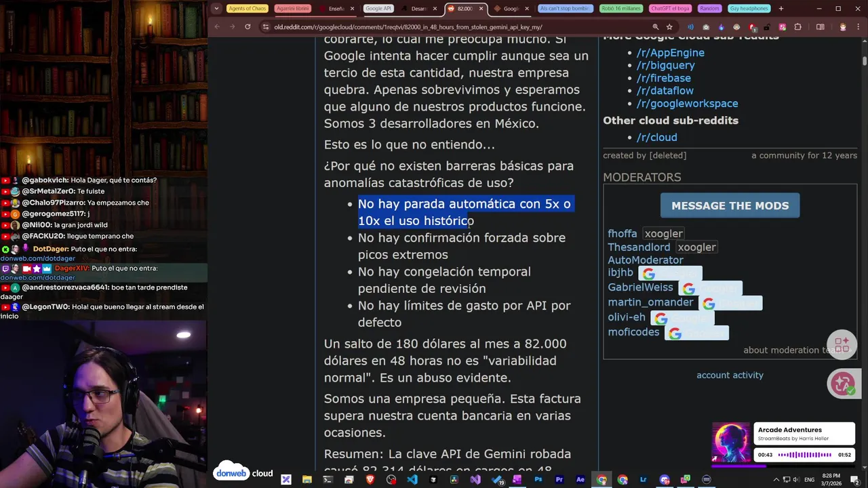
Task: Click the page vertical scrollbar thumb
Action: pos(865,61)
